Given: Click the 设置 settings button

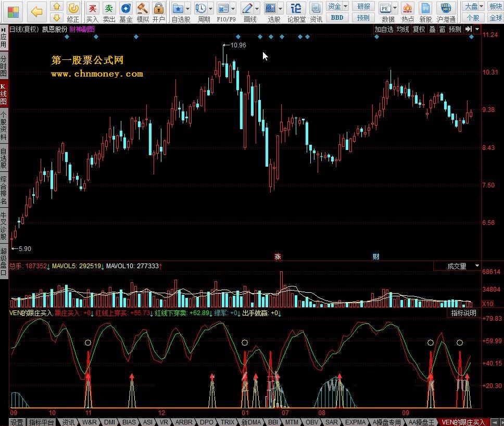Looking at the screenshot, I should click(x=17, y=422).
